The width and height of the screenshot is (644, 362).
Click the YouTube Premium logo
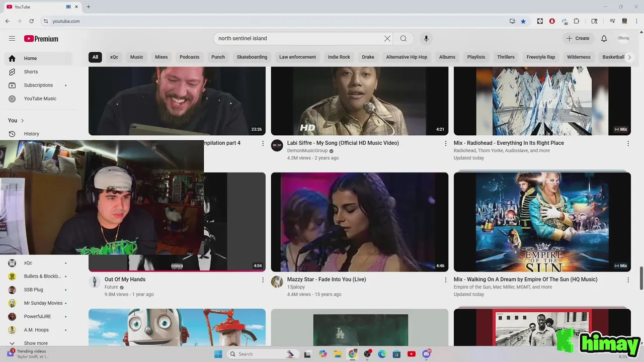point(41,39)
